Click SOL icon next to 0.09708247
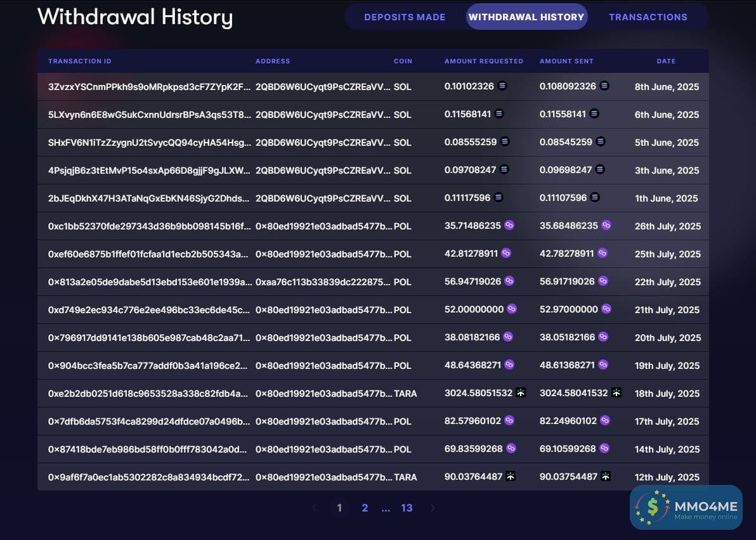Screen dimensions: 756x540 504,170
